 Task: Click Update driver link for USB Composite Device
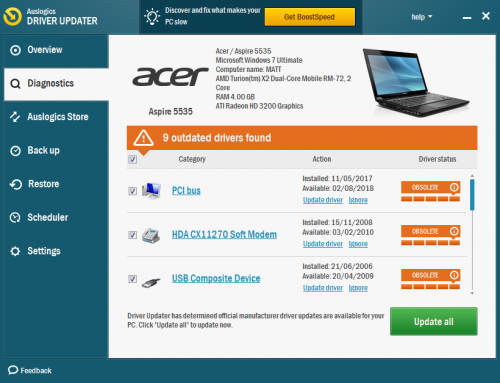pyautogui.click(x=323, y=288)
